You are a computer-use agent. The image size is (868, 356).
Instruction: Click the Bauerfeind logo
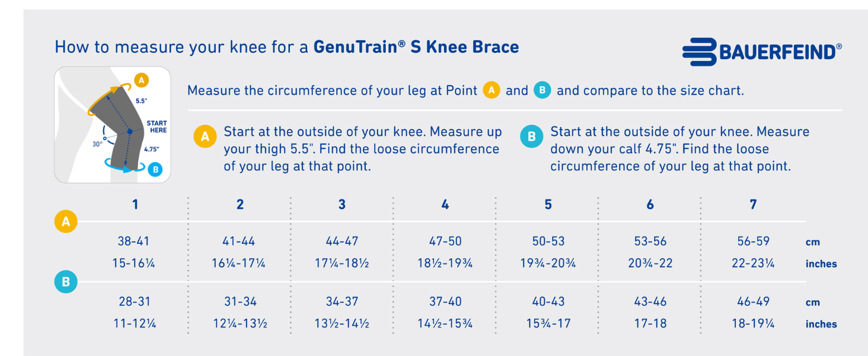[761, 52]
